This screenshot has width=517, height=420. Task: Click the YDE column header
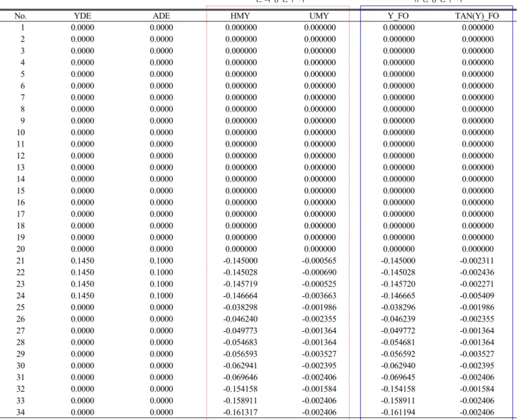[83, 16]
